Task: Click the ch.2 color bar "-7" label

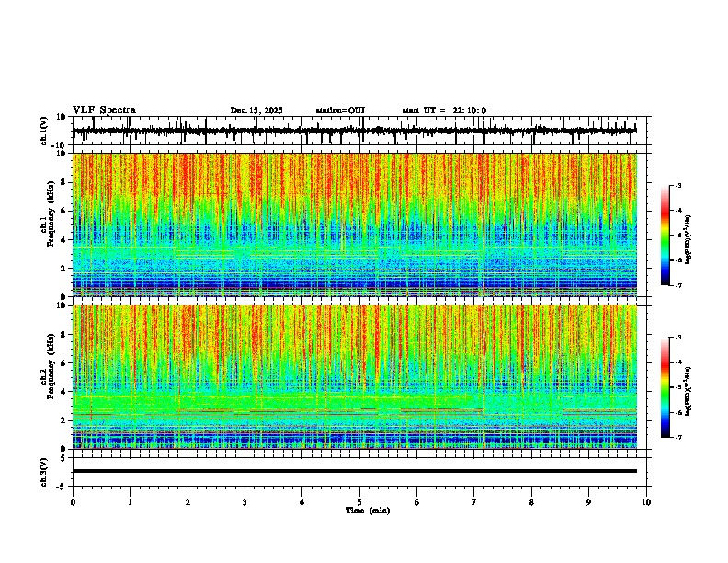Action: tap(677, 437)
